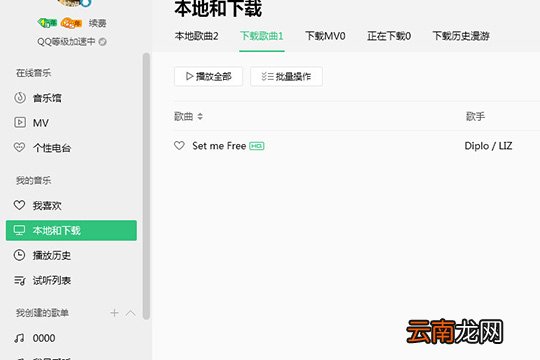540x360 pixels.
Task: Click the sidebar vertical scrollbar
Action: (146, 186)
